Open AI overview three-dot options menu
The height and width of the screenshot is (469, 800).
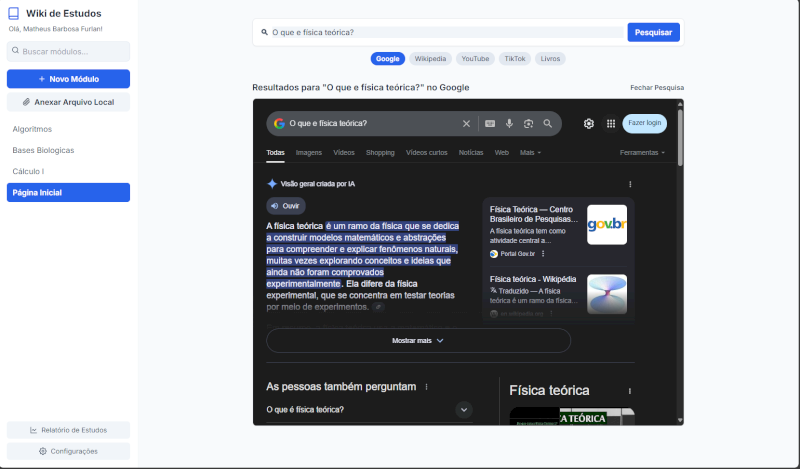(630, 184)
